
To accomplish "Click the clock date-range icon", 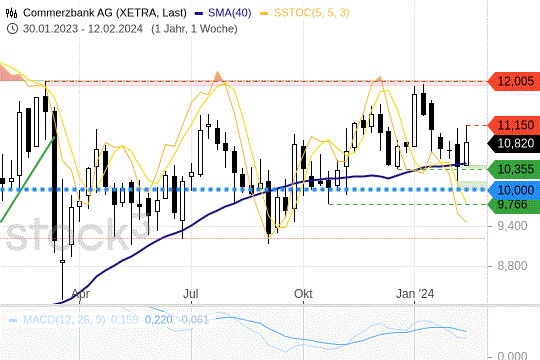I will pos(12,29).
